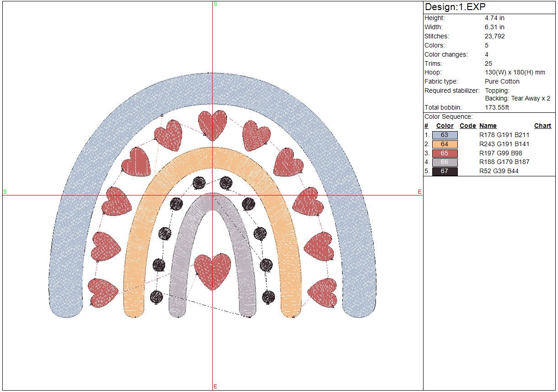This screenshot has height=392, width=558.
Task: Click the red E marker at bottom
Action: 215,387
